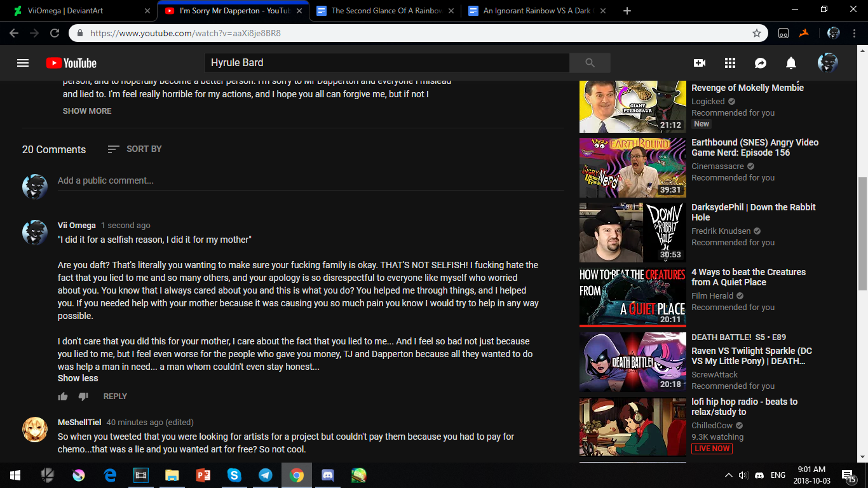Like the Vii Omega comment
Image resolution: width=868 pixels, height=488 pixels.
tap(63, 396)
